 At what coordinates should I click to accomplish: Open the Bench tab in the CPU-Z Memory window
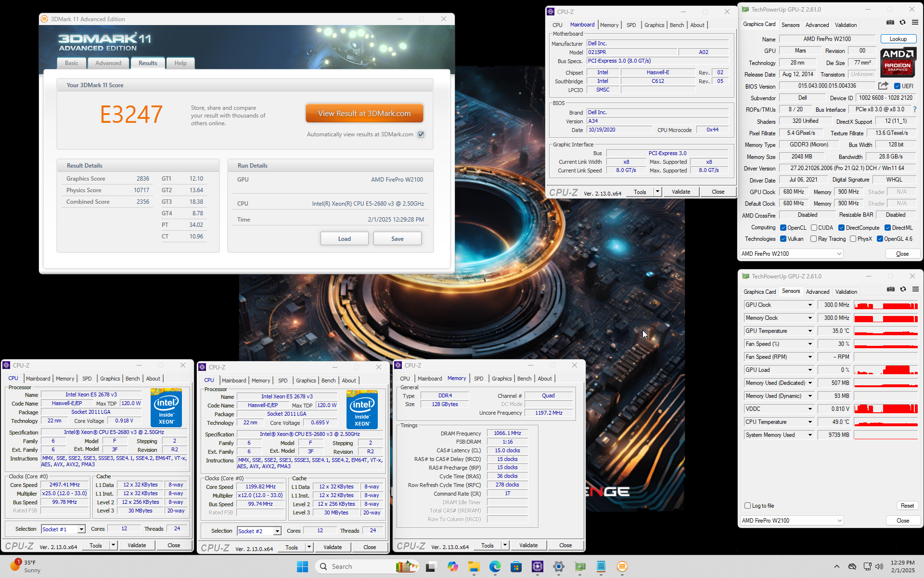pyautogui.click(x=524, y=379)
